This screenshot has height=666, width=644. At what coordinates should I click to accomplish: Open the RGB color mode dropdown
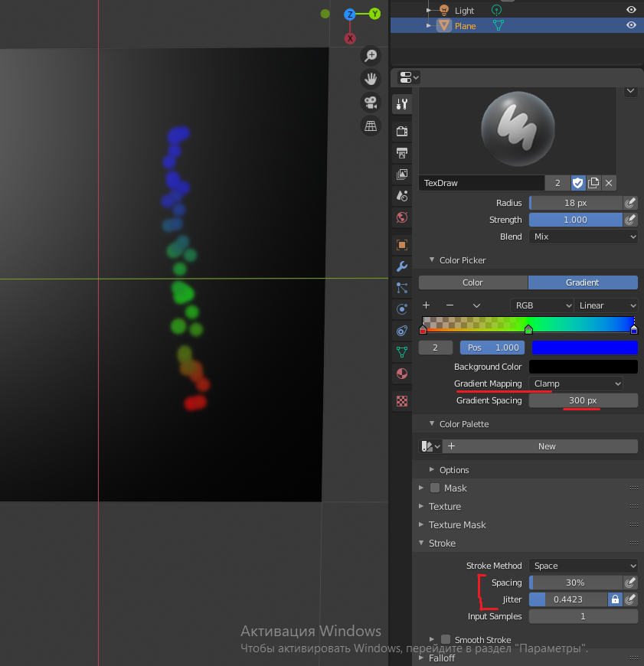point(542,305)
